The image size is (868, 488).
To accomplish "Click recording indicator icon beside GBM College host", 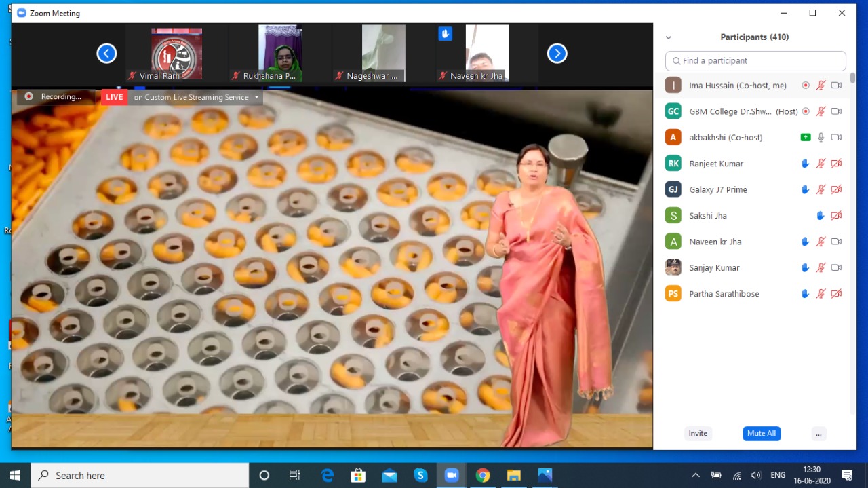I will 806,111.
